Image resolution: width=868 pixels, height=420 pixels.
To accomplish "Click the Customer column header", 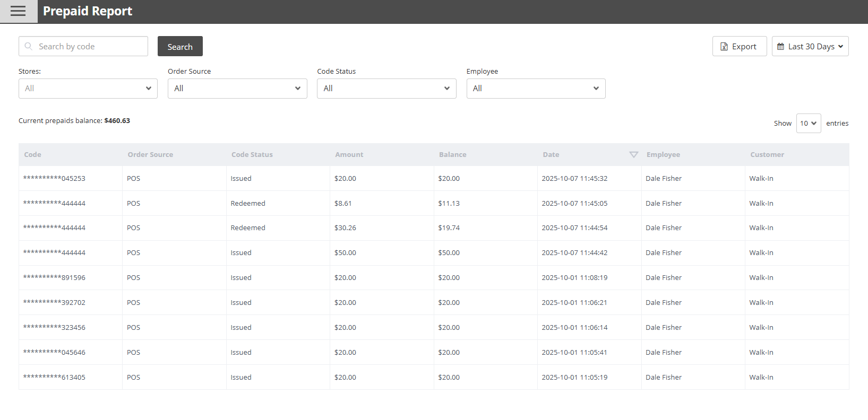I will (767, 154).
